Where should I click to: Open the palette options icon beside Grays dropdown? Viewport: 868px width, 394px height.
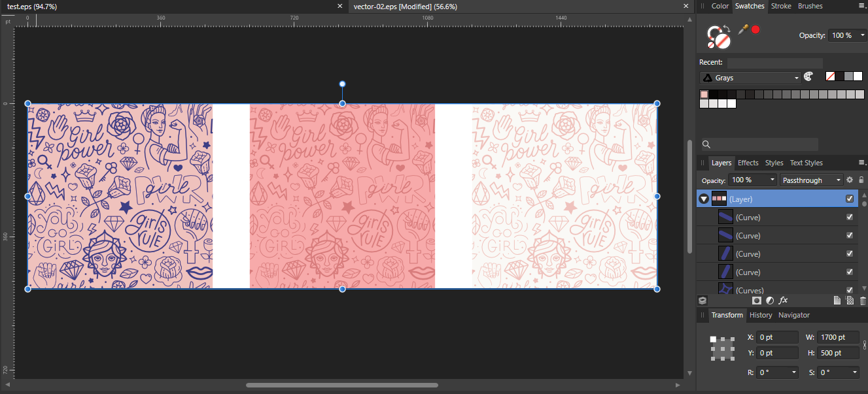808,76
